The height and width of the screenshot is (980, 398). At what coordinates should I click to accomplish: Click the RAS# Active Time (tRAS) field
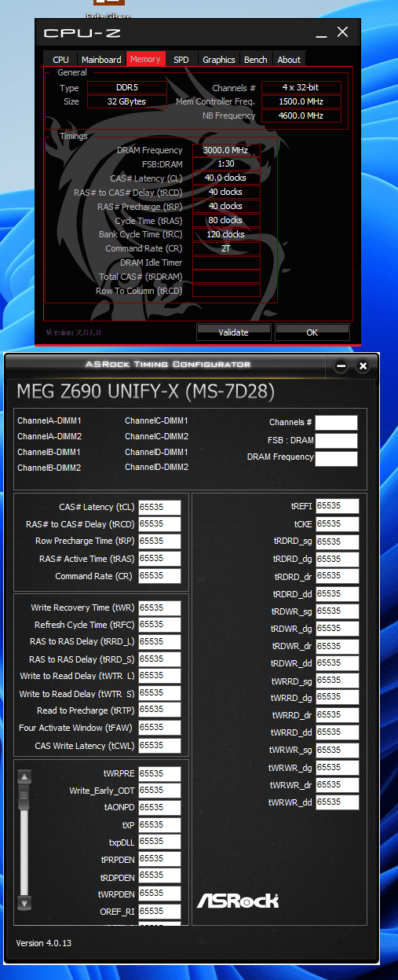point(159,559)
